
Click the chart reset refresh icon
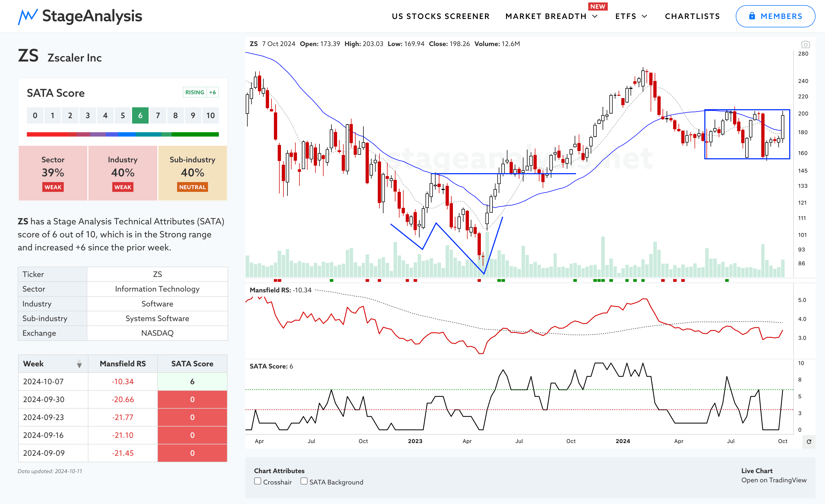tap(809, 442)
